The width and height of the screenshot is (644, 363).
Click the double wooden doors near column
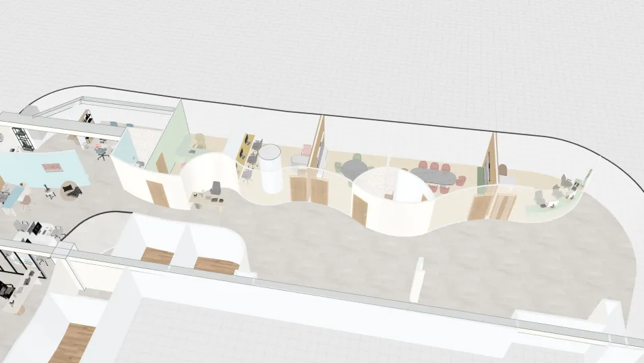307,190
